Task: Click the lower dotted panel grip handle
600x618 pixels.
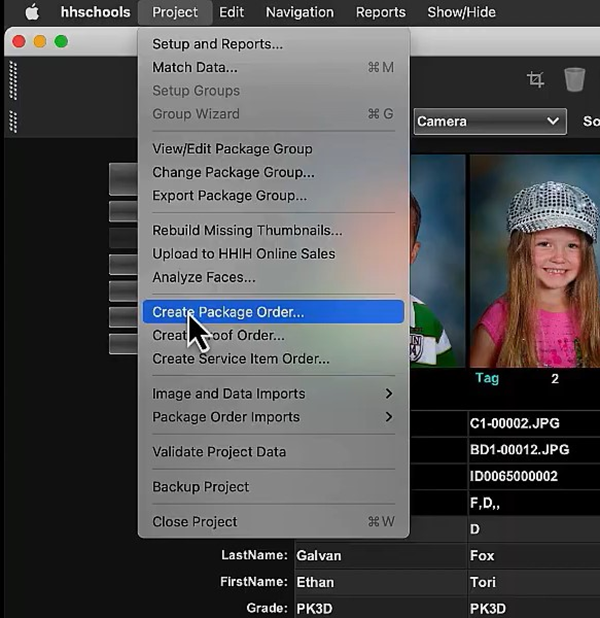Action: coord(13,122)
